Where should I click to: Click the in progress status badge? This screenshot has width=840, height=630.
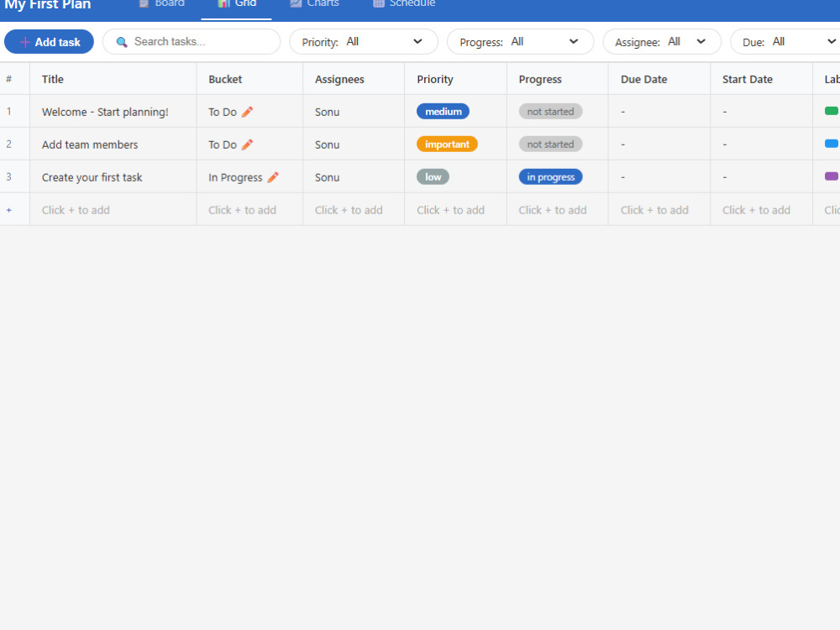click(550, 176)
